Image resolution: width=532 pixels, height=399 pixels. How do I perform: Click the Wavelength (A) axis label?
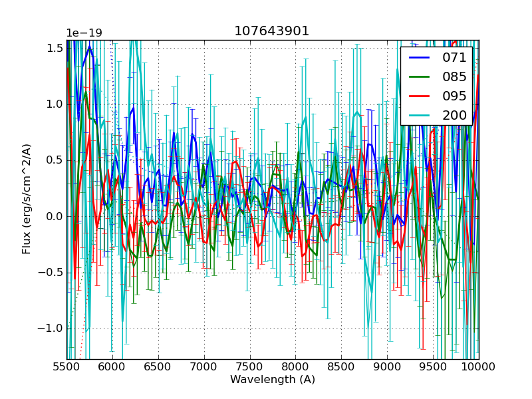point(273,380)
